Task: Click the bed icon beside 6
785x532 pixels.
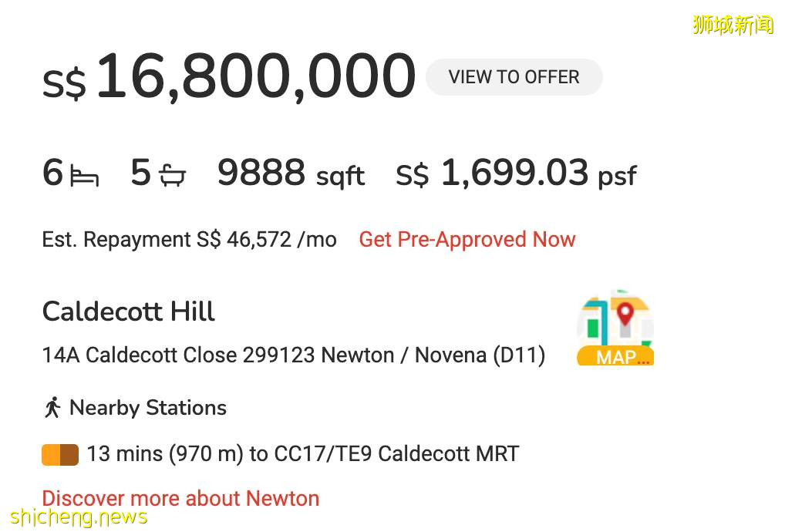Action: (x=84, y=176)
